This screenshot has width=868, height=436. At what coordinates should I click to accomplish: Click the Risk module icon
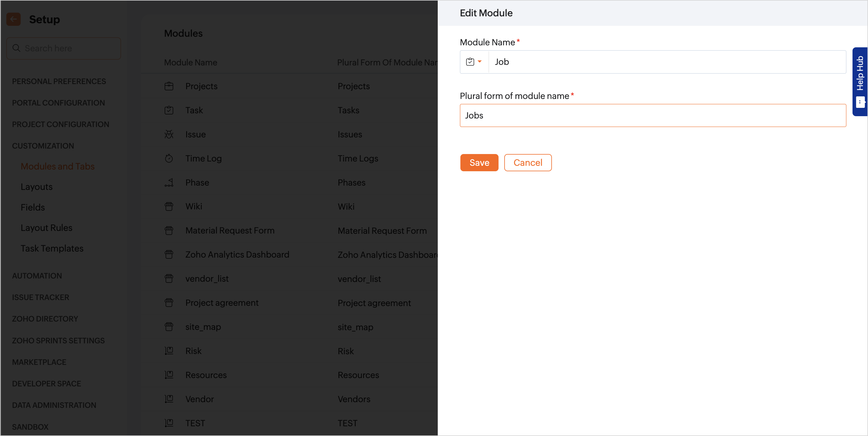[x=169, y=351]
